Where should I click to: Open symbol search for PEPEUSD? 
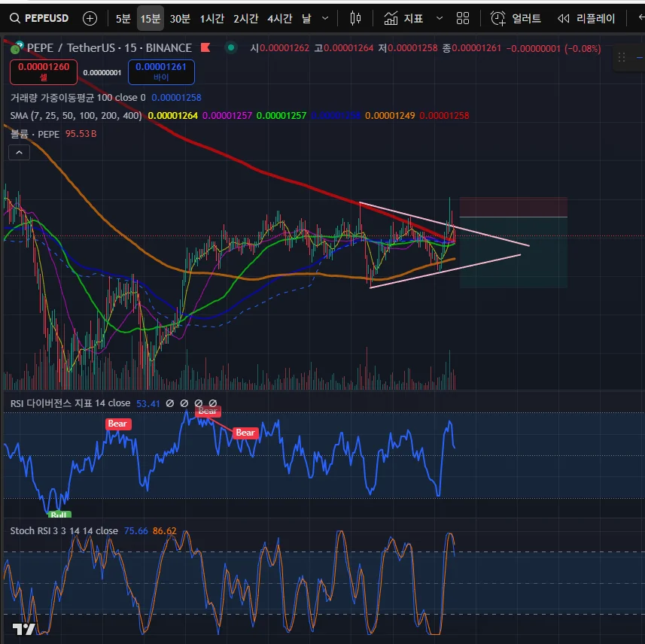coord(39,19)
